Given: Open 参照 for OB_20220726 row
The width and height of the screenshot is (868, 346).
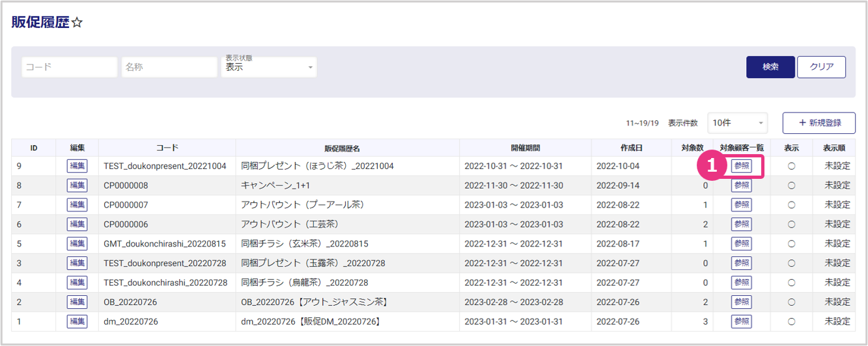Looking at the screenshot, I should point(741,302).
